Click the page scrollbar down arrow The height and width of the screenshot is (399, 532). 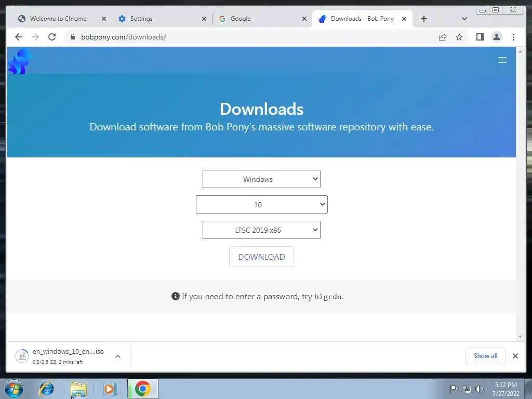[x=520, y=337]
